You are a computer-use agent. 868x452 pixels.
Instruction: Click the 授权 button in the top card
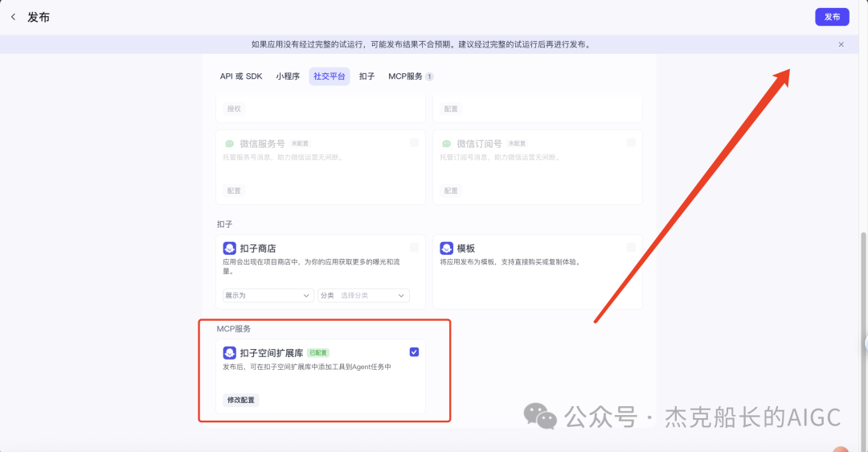pyautogui.click(x=234, y=109)
